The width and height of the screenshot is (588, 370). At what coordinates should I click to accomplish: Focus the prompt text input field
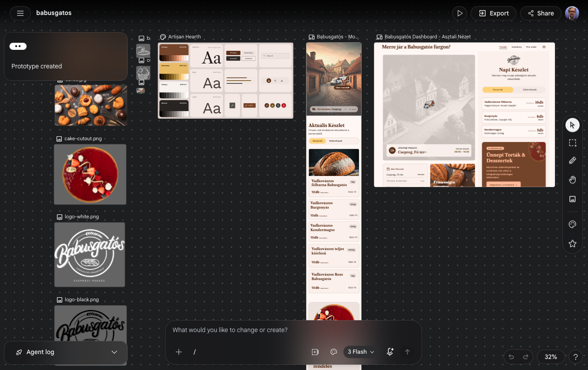293,330
